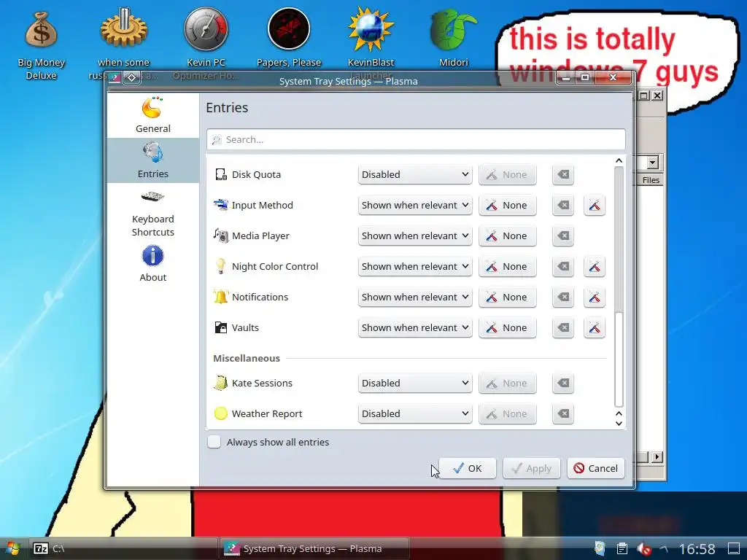Click the Night Color Control shortcut None button

click(x=508, y=267)
